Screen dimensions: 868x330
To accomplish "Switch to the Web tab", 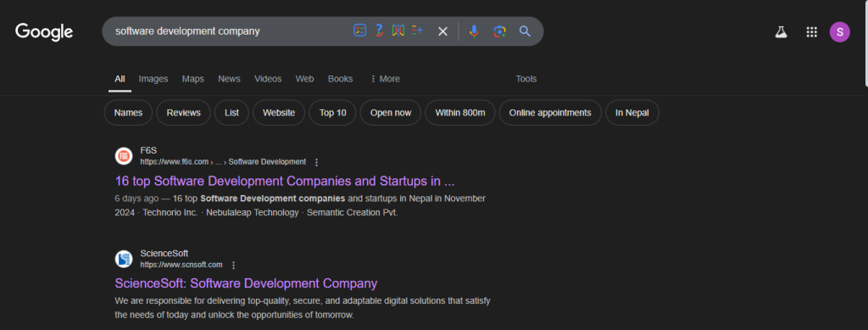I will [x=304, y=79].
